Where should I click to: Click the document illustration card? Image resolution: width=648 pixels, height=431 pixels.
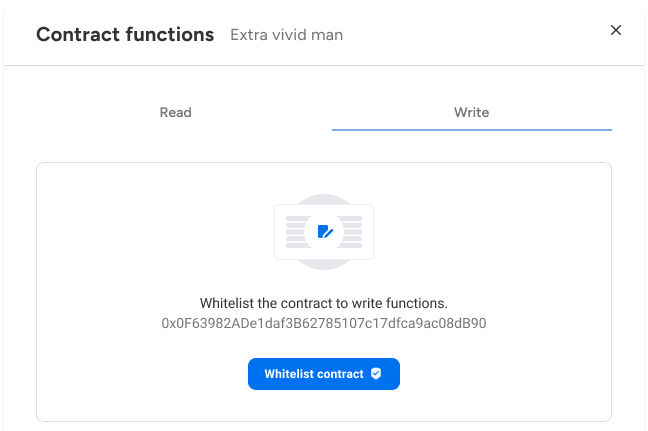(324, 232)
